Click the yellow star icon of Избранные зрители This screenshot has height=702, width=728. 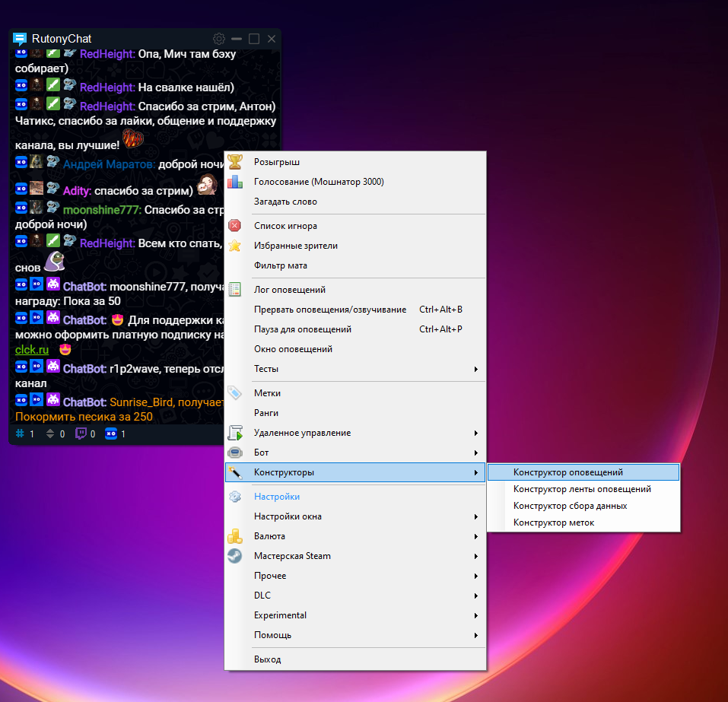(235, 246)
